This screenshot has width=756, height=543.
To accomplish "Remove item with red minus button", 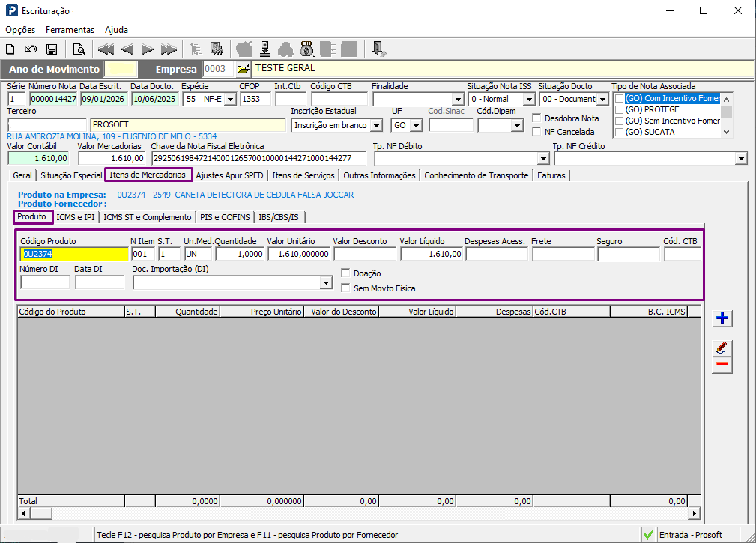I will [x=722, y=364].
